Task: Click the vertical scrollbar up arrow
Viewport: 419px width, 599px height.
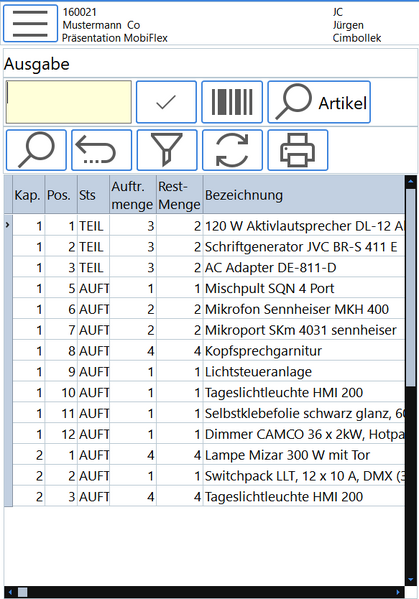Action: click(x=411, y=181)
